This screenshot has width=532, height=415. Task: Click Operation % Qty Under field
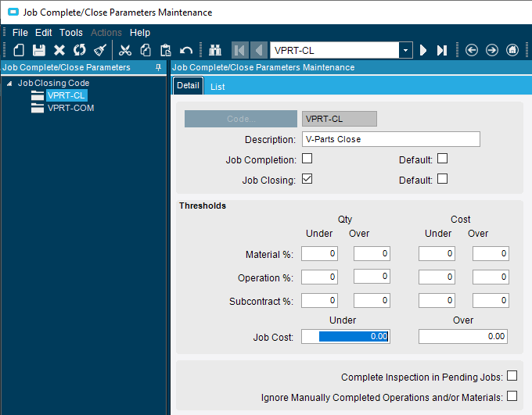[320, 277]
